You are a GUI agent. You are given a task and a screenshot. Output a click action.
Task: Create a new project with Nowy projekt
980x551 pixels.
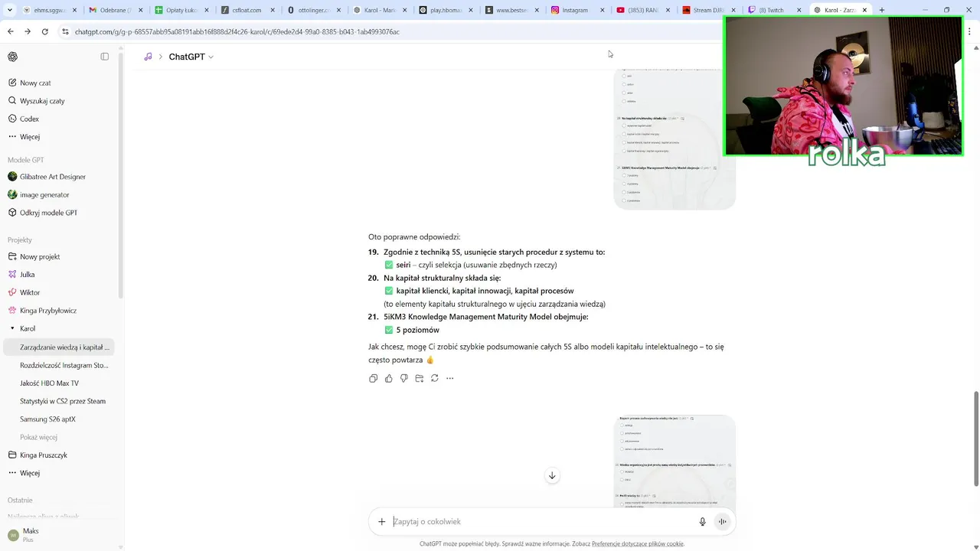click(57, 256)
